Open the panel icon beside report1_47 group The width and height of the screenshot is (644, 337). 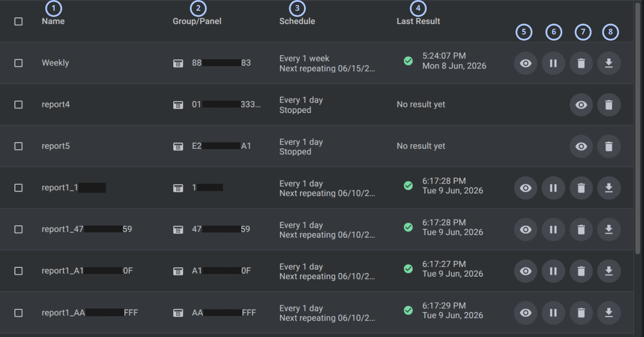[x=178, y=230]
